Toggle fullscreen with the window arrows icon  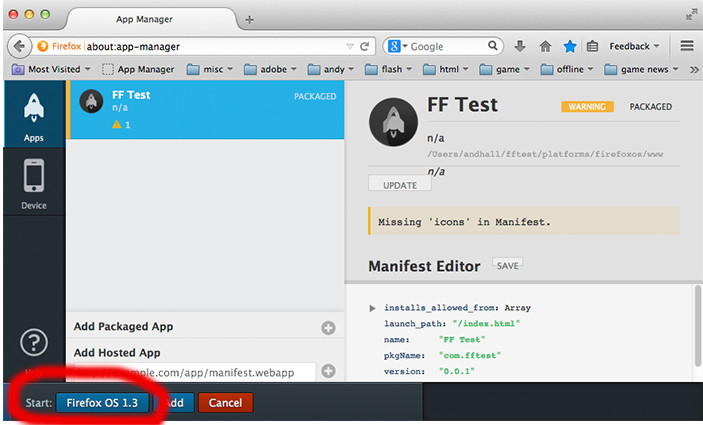tap(691, 14)
